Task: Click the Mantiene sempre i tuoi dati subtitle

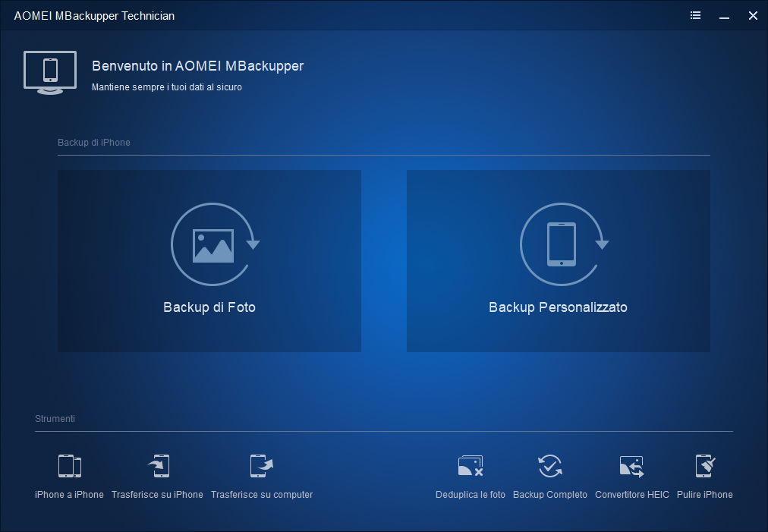Action: pos(167,87)
